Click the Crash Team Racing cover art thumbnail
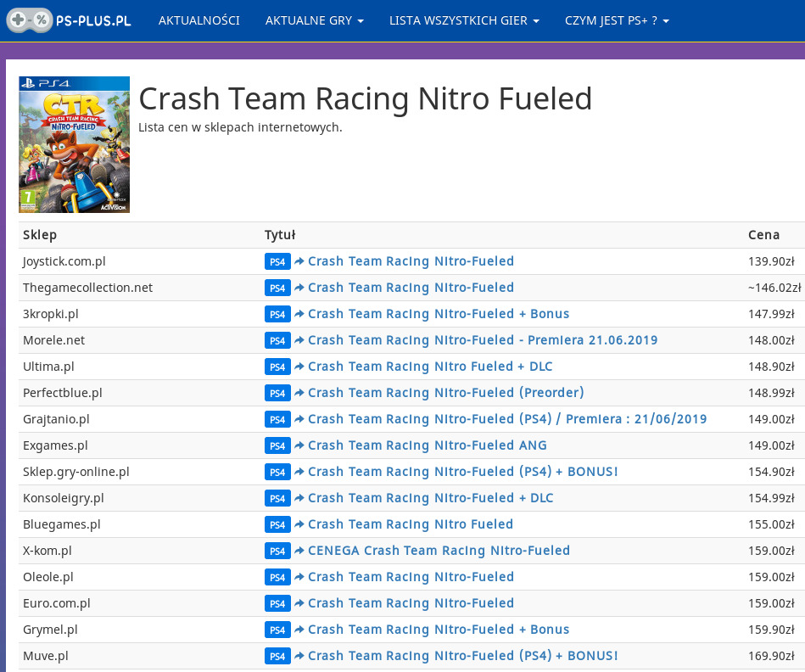The height and width of the screenshot is (672, 805). (75, 144)
